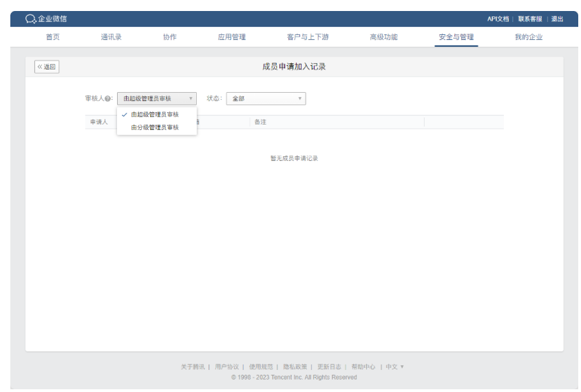
Task: Click 退出 to log out
Action: 557,19
